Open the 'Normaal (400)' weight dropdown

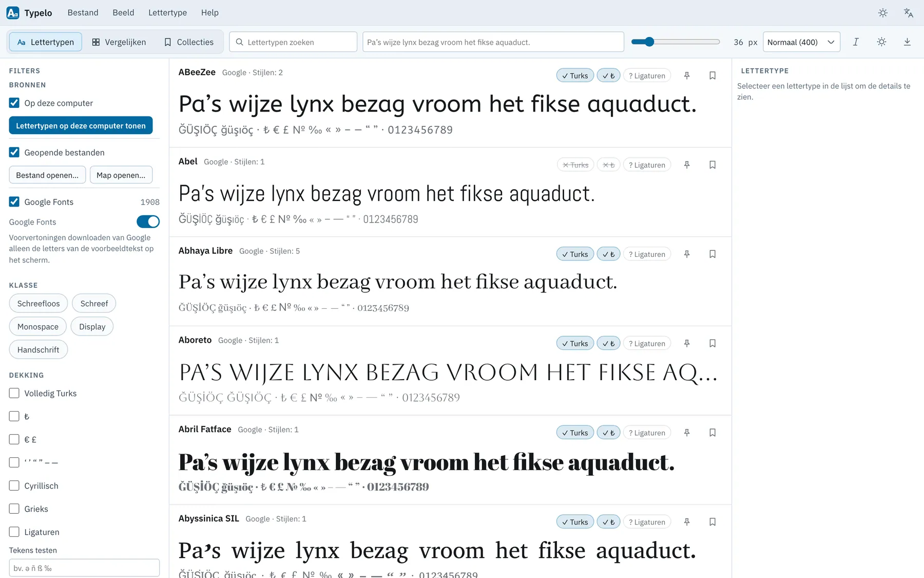(801, 42)
